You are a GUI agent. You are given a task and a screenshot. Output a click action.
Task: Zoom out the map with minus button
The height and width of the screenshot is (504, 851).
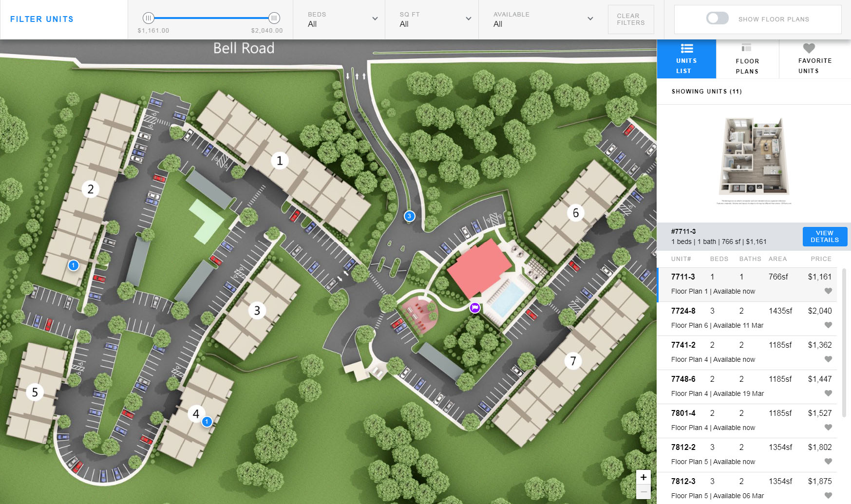point(643,492)
